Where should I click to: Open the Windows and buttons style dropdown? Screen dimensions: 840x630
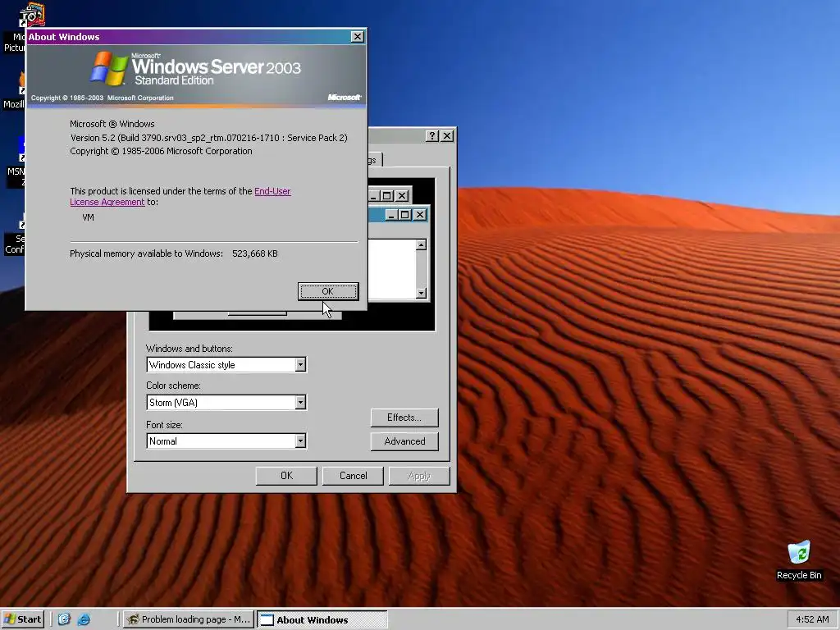pyautogui.click(x=300, y=365)
